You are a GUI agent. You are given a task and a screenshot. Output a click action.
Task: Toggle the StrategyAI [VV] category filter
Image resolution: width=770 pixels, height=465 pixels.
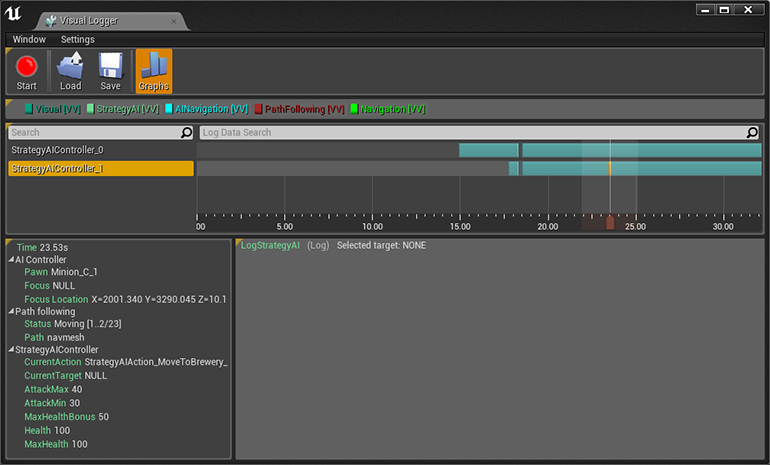pos(123,109)
